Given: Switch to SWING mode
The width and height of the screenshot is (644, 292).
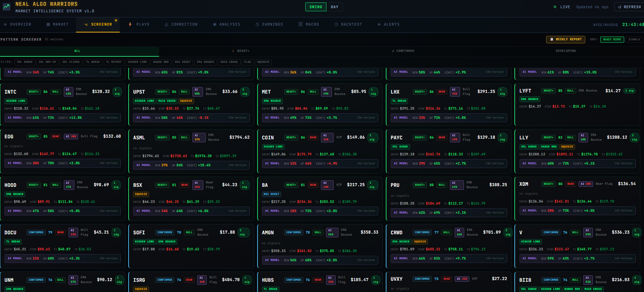Looking at the screenshot, I should (x=316, y=7).
